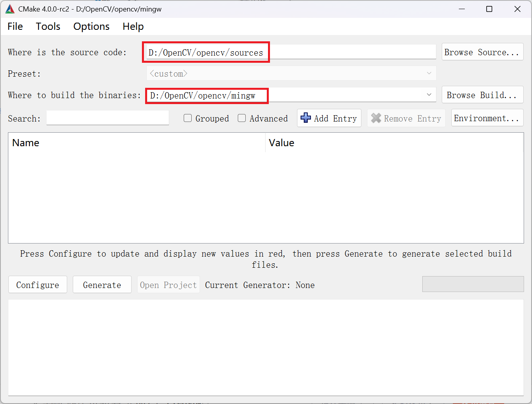The height and width of the screenshot is (404, 532).
Task: Maximize the CMake window
Action: (489, 9)
